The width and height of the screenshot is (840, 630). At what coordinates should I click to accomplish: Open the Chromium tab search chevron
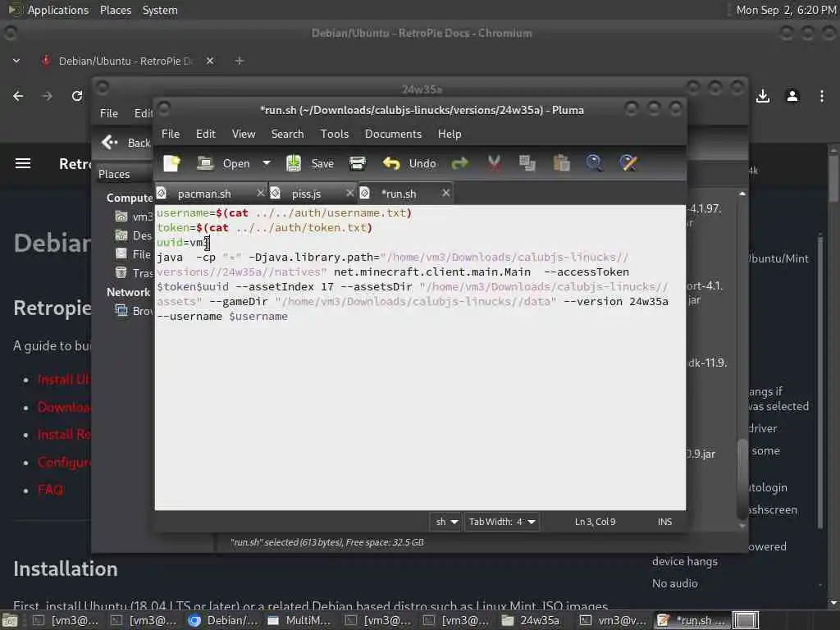click(x=16, y=61)
